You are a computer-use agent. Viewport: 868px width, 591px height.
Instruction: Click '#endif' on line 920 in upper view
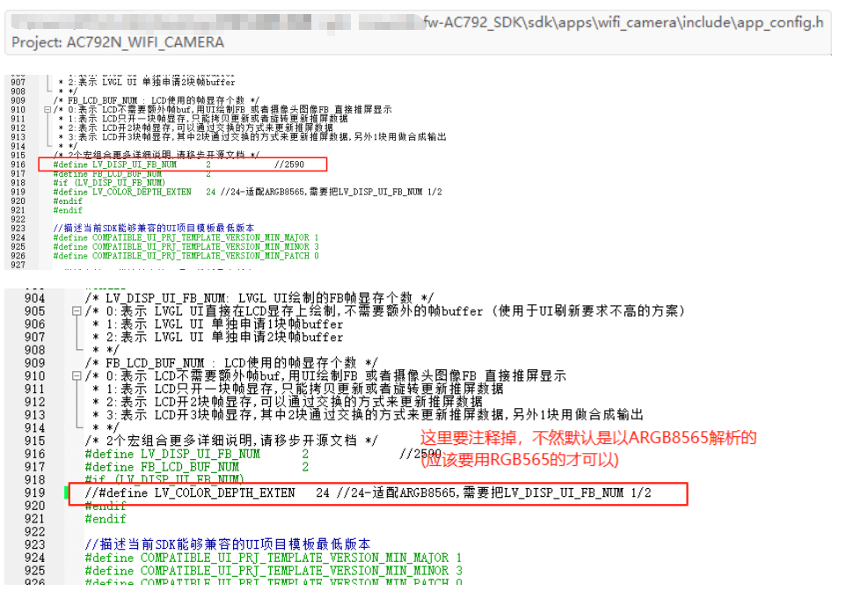pos(68,201)
